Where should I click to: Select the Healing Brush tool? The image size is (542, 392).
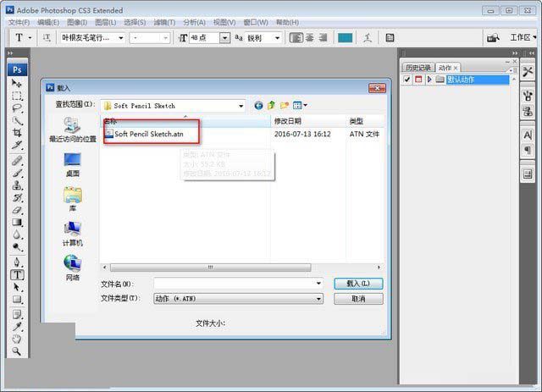pos(17,161)
